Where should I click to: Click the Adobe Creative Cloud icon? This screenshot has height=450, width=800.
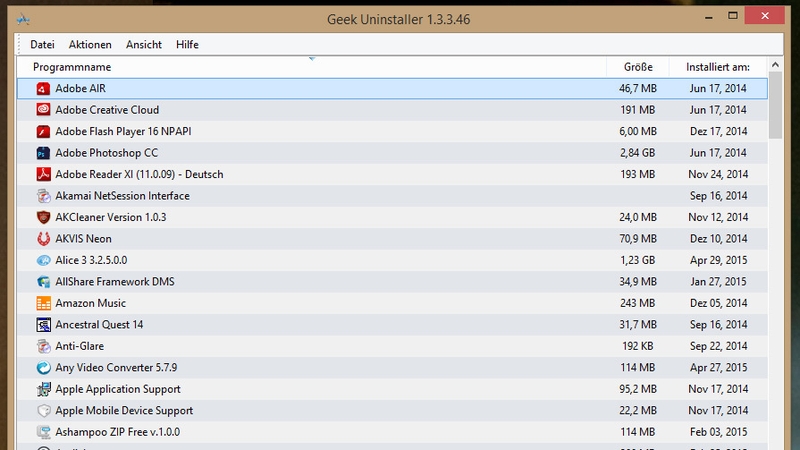coord(43,110)
